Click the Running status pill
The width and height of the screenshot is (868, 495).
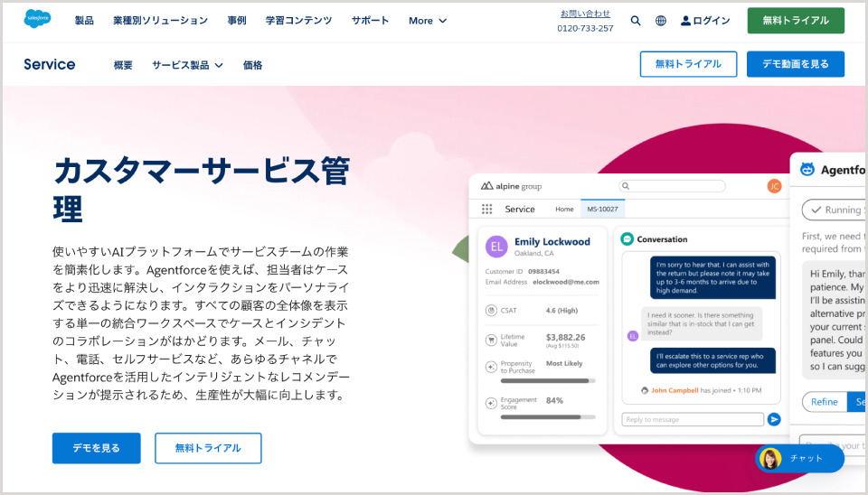(x=835, y=210)
